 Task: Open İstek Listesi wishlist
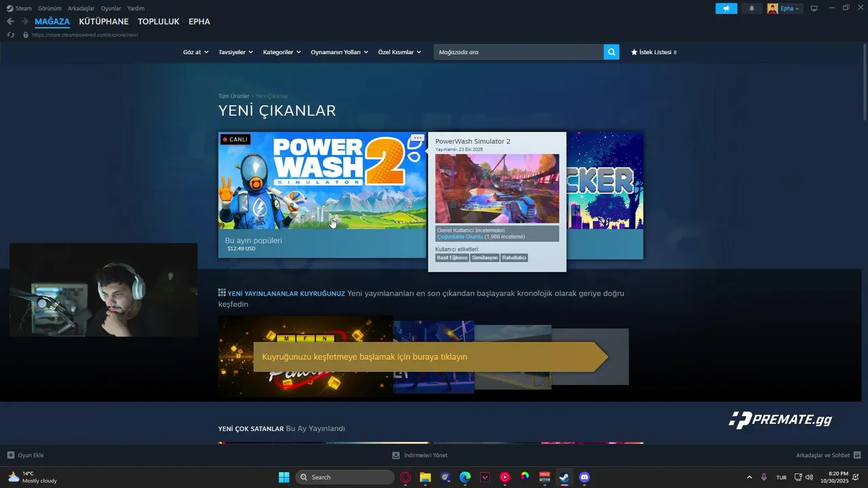coord(654,52)
